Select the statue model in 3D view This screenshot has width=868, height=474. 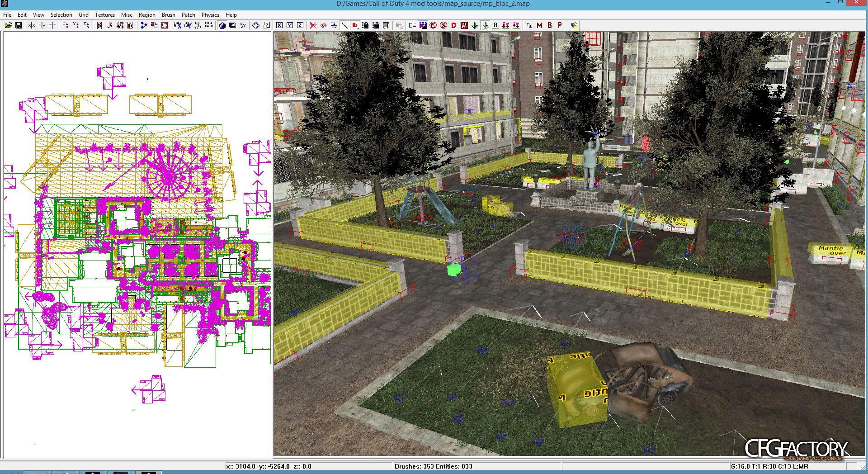click(591, 163)
